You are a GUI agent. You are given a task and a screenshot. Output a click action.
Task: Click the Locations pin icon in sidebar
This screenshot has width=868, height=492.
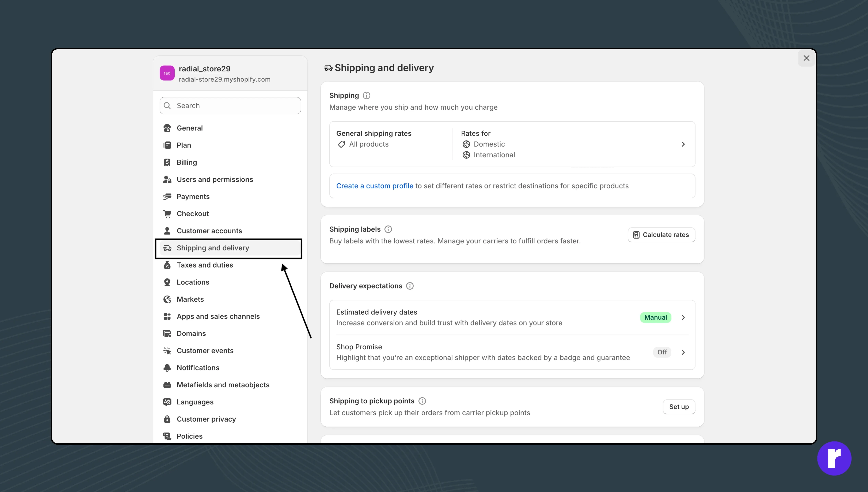(167, 282)
